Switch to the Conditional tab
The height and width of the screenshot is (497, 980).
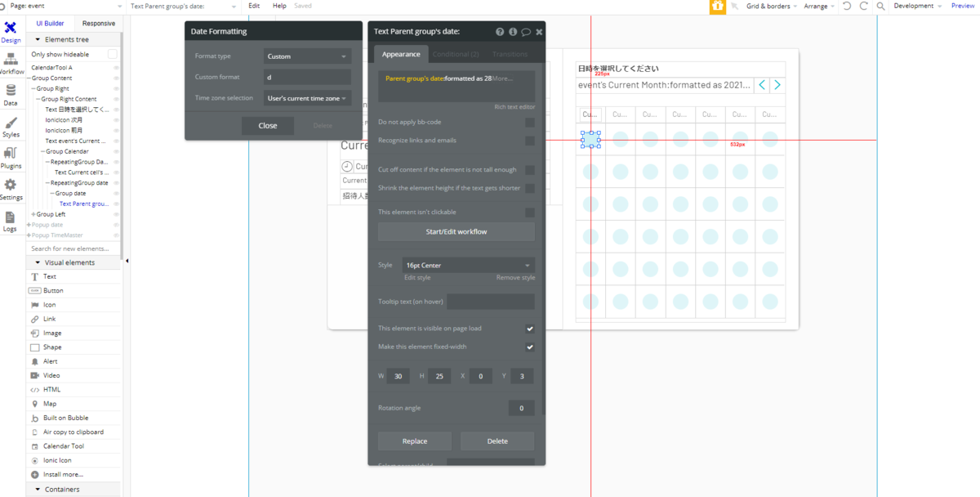click(x=456, y=54)
